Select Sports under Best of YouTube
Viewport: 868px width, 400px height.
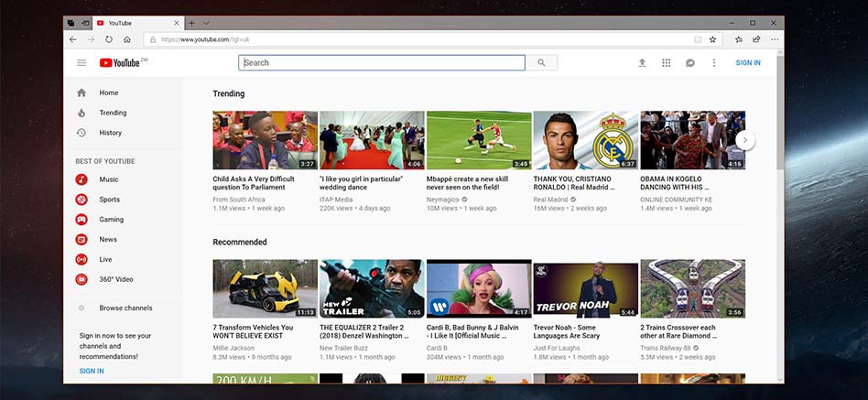pyautogui.click(x=123, y=200)
